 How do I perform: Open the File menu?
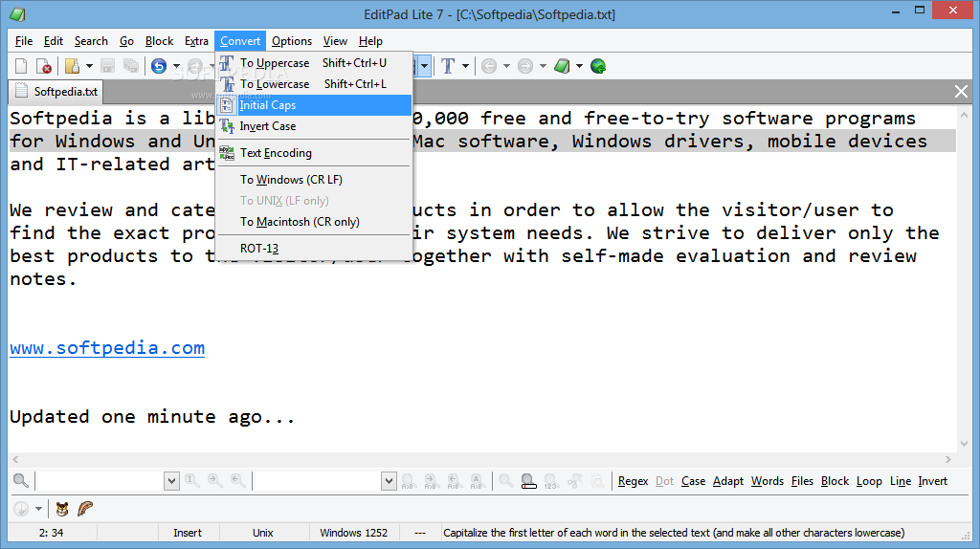point(24,41)
